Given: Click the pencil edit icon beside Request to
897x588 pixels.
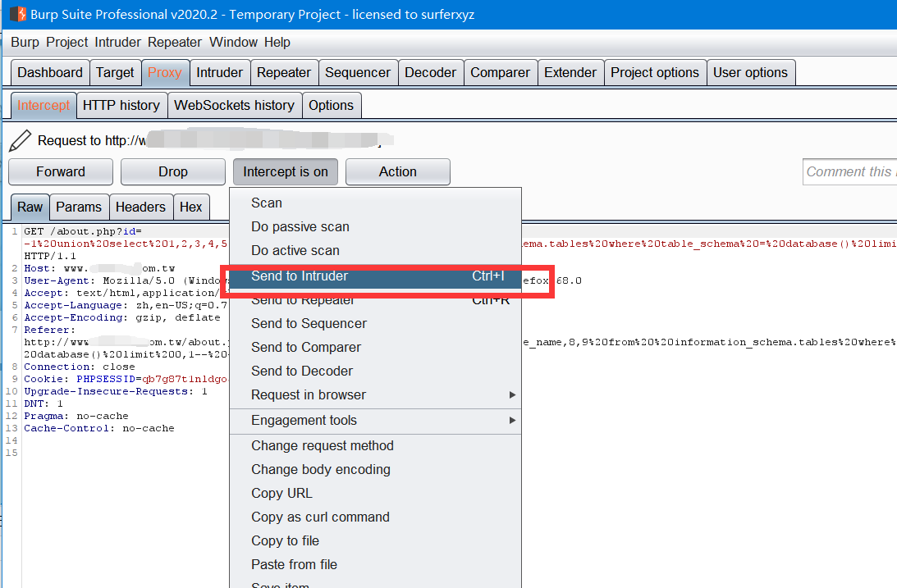Looking at the screenshot, I should click(20, 140).
